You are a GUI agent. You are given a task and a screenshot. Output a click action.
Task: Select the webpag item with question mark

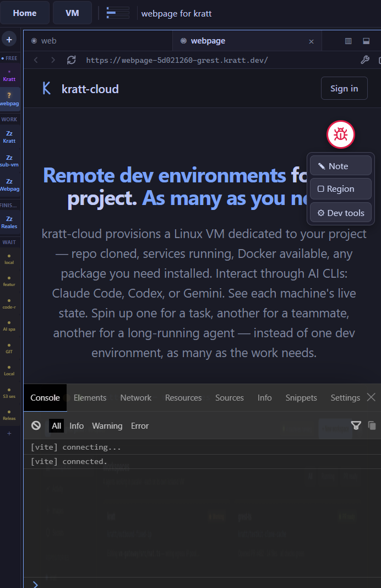9,99
